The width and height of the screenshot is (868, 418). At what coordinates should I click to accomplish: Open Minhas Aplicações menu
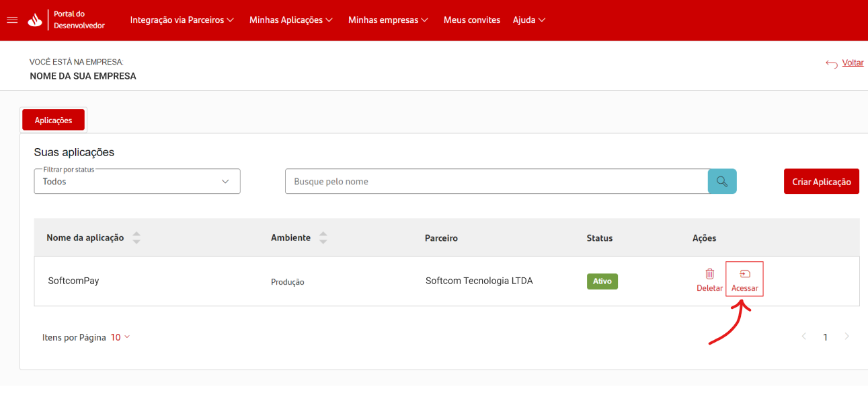tap(290, 20)
